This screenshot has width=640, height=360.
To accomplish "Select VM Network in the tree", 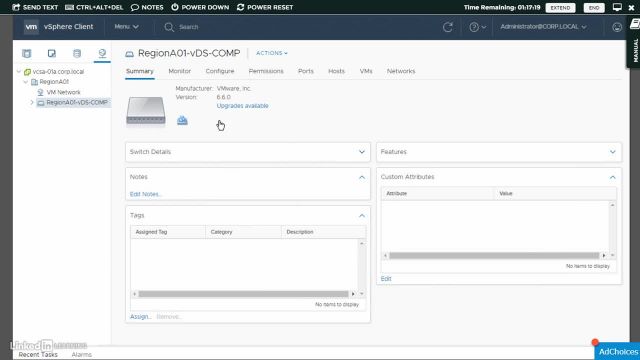I will point(63,92).
